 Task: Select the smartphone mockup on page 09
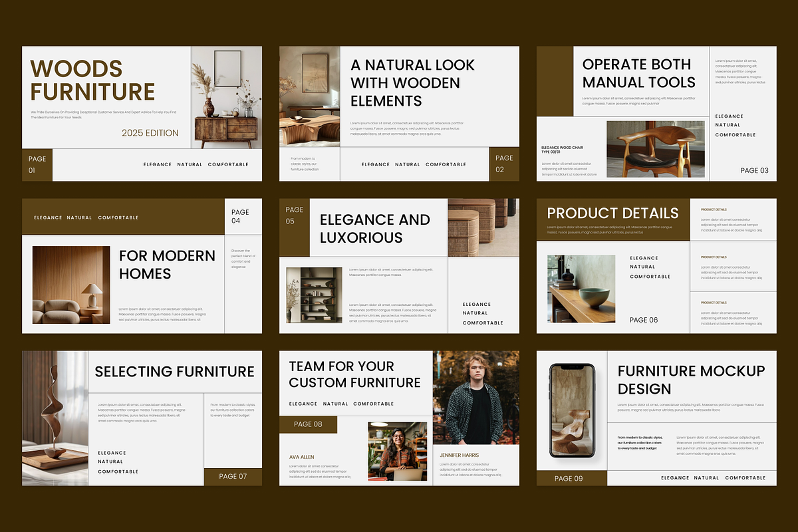click(x=572, y=410)
